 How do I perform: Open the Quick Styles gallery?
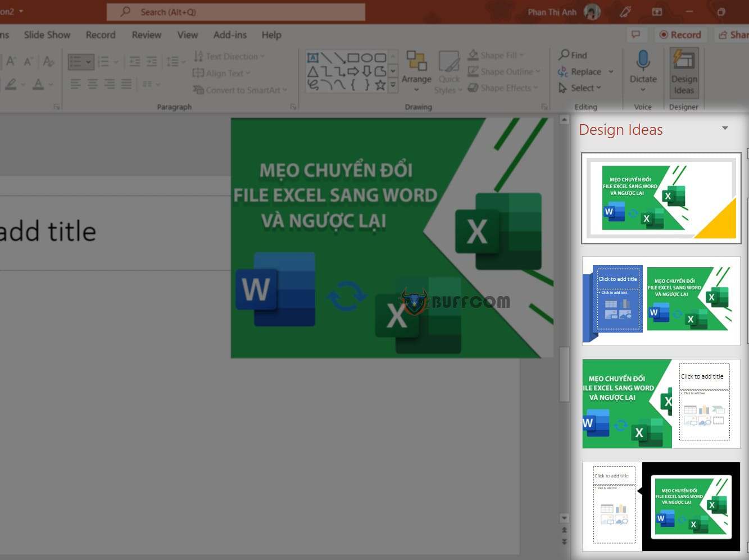[x=449, y=72]
